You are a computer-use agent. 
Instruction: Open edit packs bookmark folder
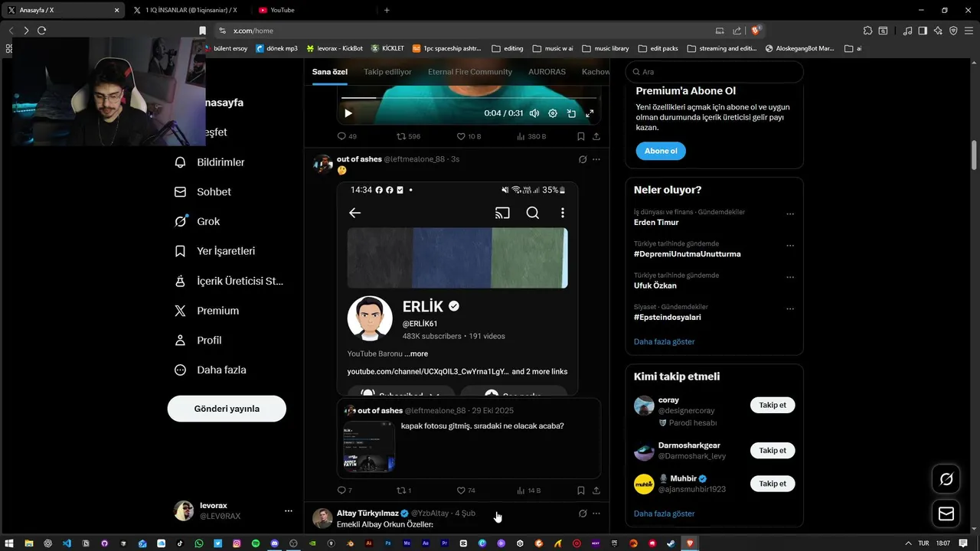pos(658,48)
